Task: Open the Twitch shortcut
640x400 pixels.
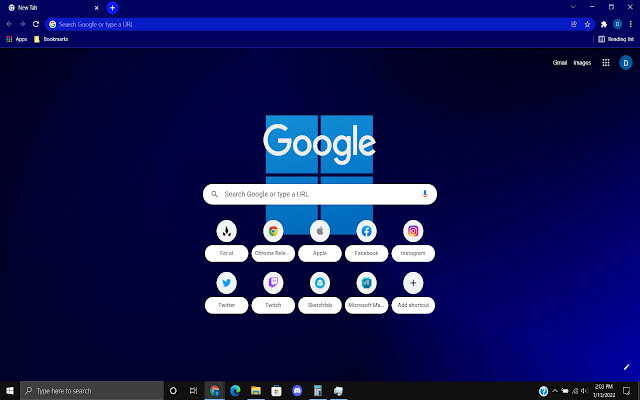Action: (x=273, y=293)
